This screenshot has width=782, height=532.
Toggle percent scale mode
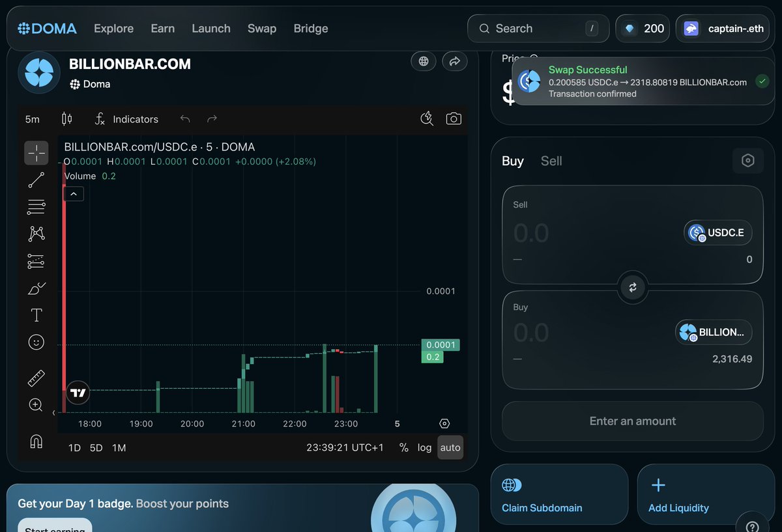click(404, 447)
